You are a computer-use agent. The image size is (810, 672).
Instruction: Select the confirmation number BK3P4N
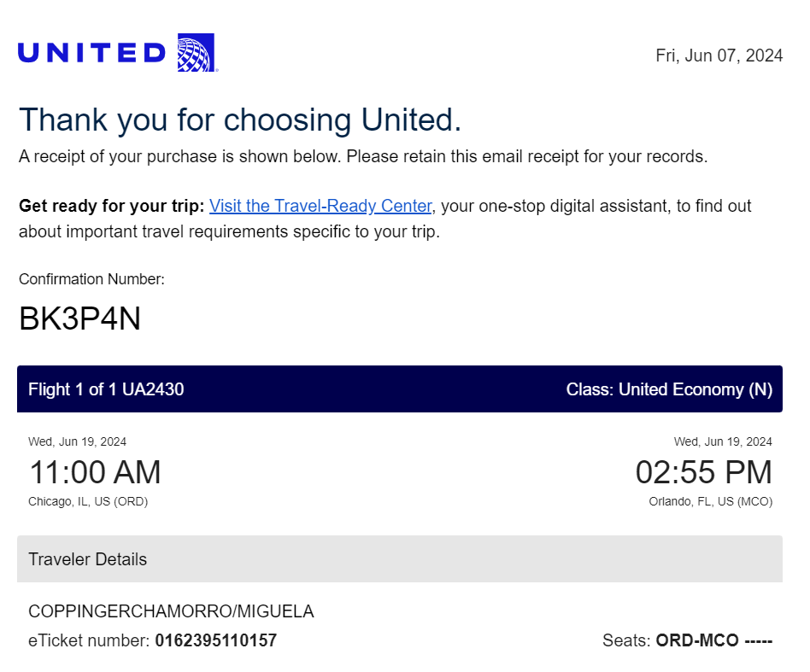pyautogui.click(x=79, y=318)
